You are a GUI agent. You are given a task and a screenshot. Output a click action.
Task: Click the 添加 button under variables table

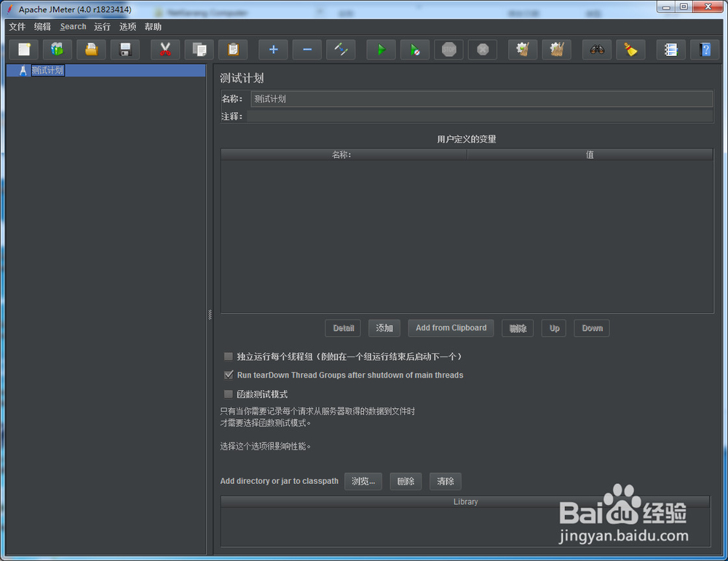384,328
